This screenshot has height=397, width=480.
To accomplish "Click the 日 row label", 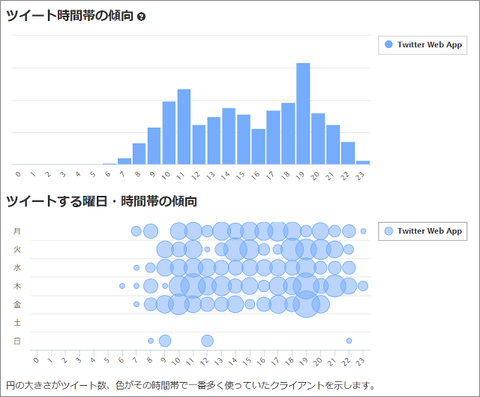I will click(17, 341).
